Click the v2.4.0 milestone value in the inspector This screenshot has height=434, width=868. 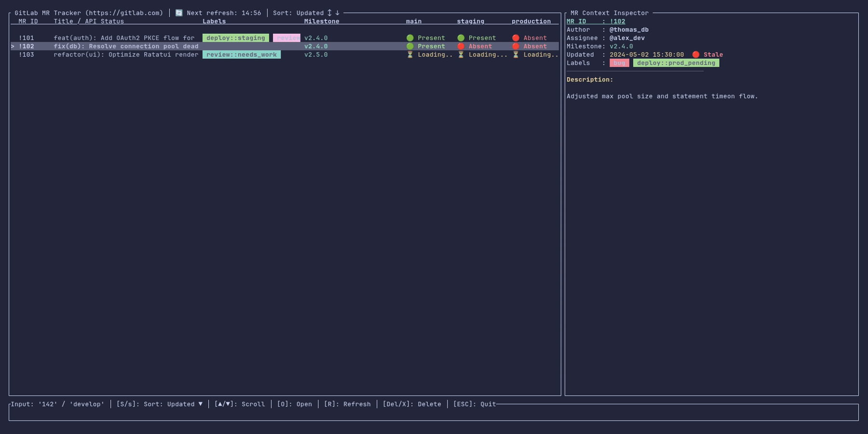[621, 46]
